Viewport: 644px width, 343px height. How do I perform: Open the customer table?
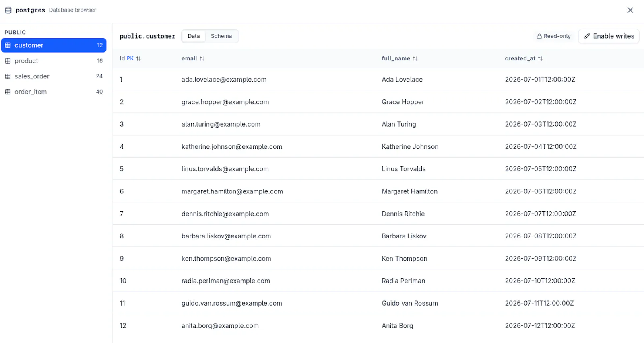pos(54,45)
